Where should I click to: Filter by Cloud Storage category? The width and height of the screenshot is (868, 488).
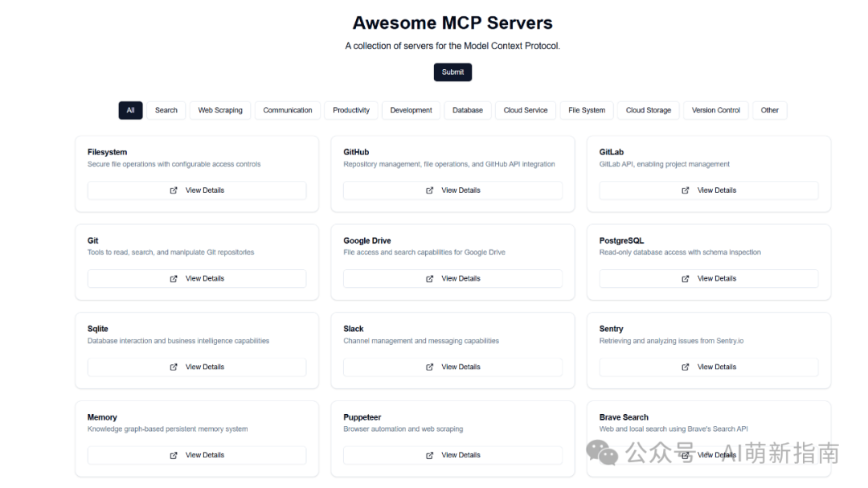point(648,110)
